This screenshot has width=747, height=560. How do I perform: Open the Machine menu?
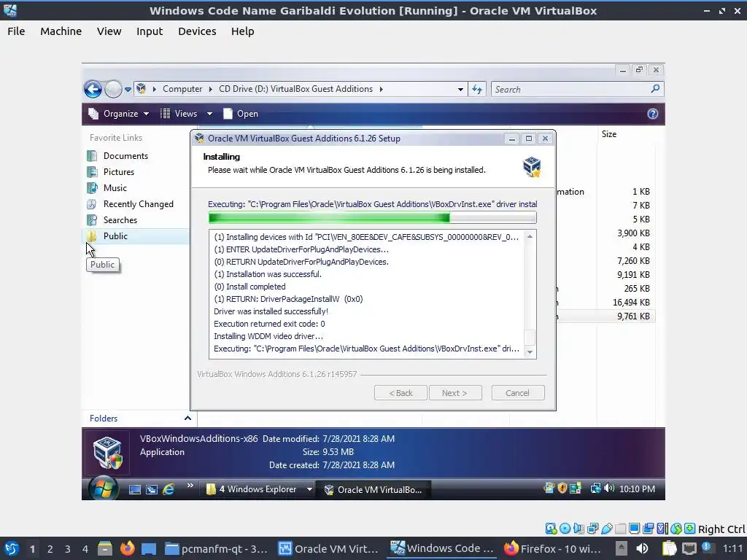pos(61,31)
